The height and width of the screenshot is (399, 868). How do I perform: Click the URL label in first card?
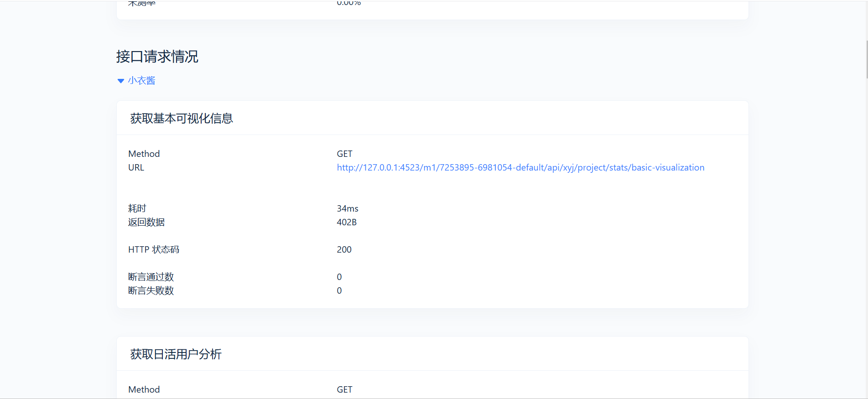pos(136,167)
